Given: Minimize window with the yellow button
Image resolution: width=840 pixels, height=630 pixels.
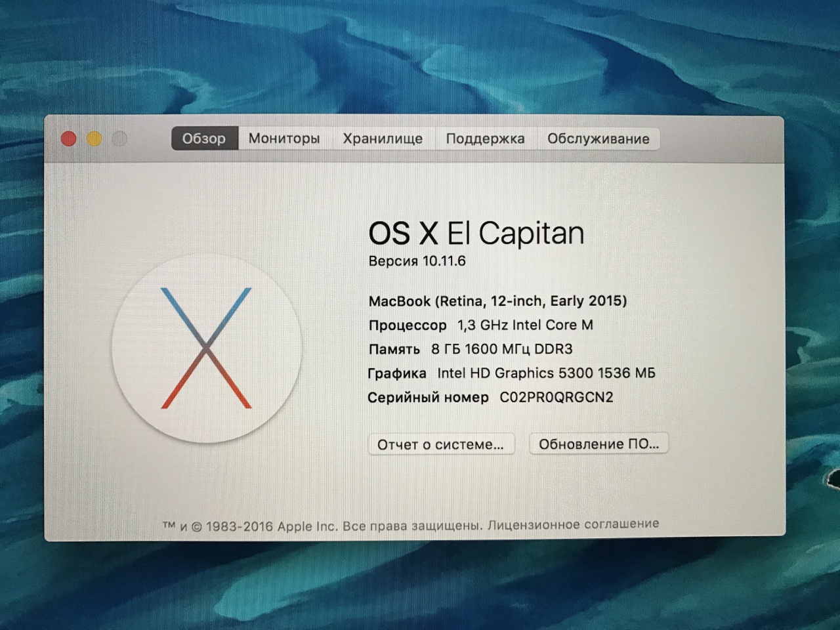Looking at the screenshot, I should (94, 138).
